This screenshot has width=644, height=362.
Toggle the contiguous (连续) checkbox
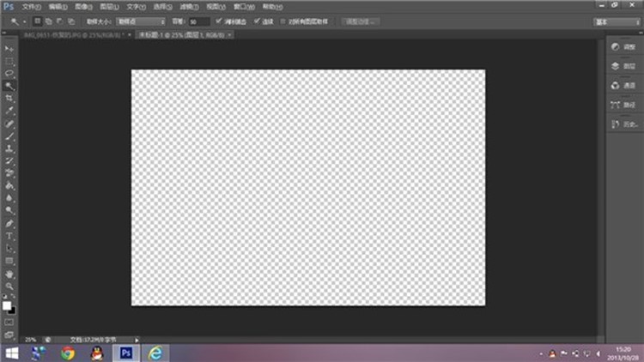coord(258,20)
